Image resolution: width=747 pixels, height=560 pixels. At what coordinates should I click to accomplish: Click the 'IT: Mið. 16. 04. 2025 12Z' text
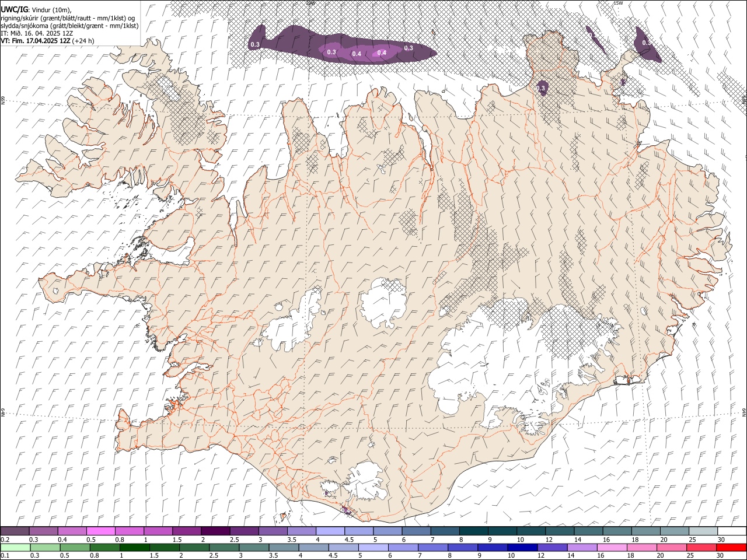pos(36,33)
